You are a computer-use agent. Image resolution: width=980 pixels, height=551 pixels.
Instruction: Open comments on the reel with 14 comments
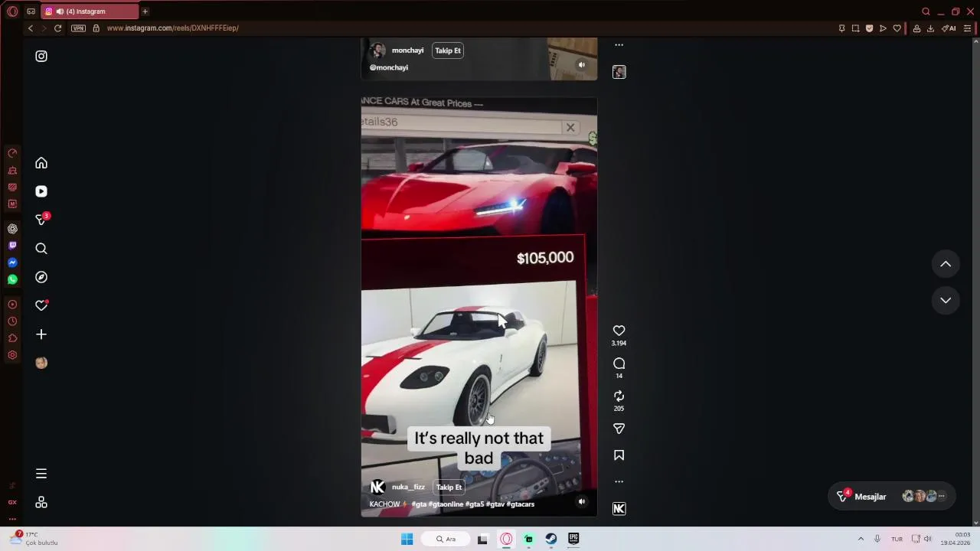click(619, 364)
